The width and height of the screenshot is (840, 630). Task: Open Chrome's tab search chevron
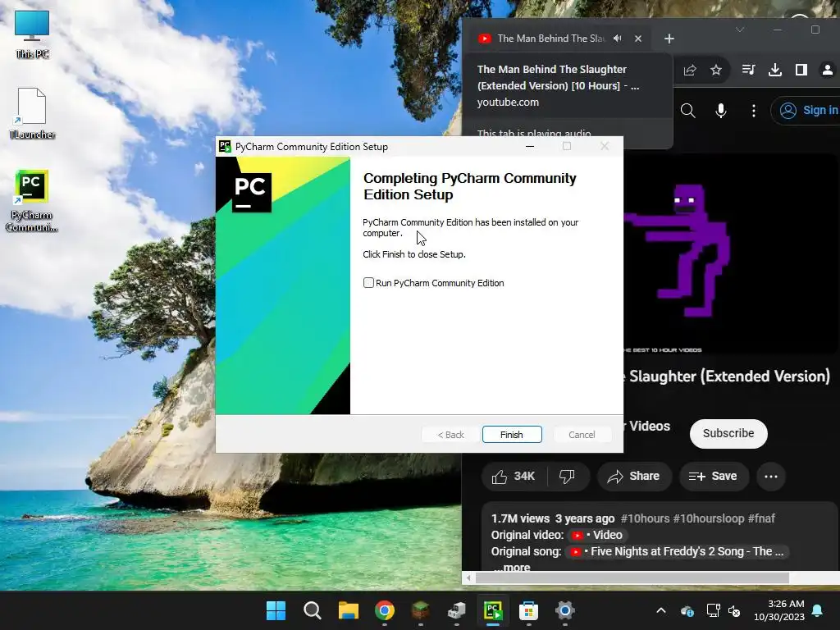740,30
